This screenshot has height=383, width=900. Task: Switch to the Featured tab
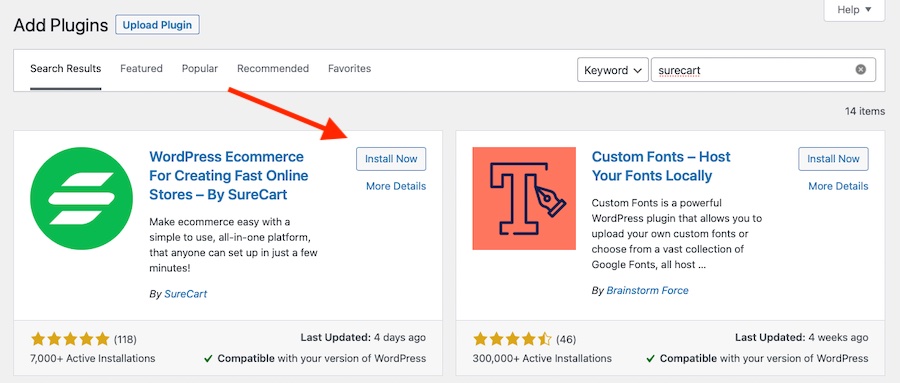tap(141, 68)
